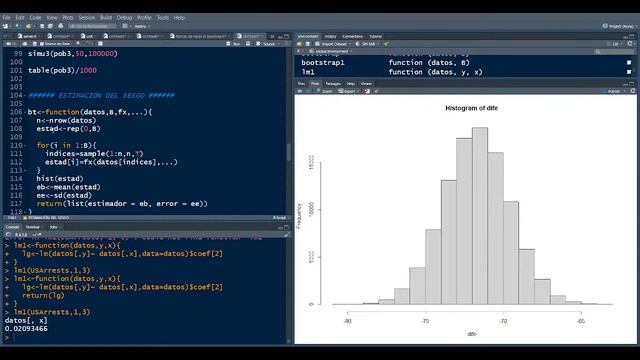Screen dimensions: 640x360
Task: Switch to the Terminal tab
Action: click(32, 227)
